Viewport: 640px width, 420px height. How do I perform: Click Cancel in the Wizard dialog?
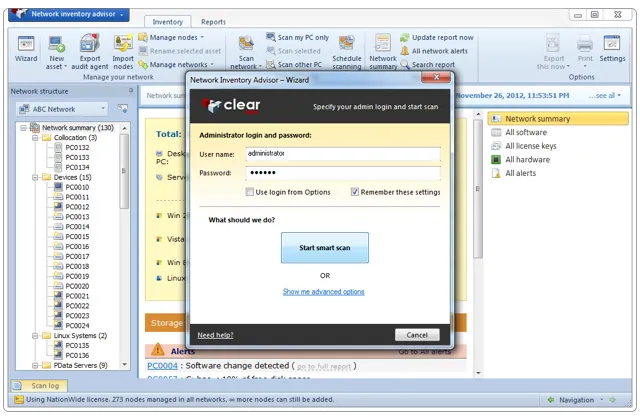point(417,335)
